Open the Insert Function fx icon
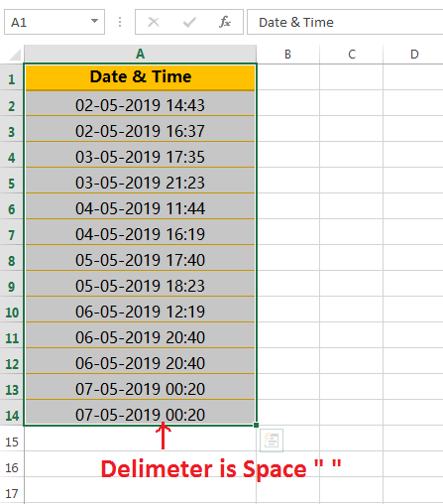The height and width of the screenshot is (504, 443). tap(225, 22)
